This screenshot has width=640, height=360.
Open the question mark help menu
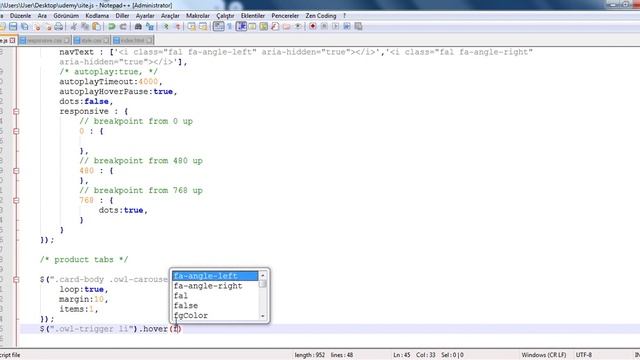[344, 16]
